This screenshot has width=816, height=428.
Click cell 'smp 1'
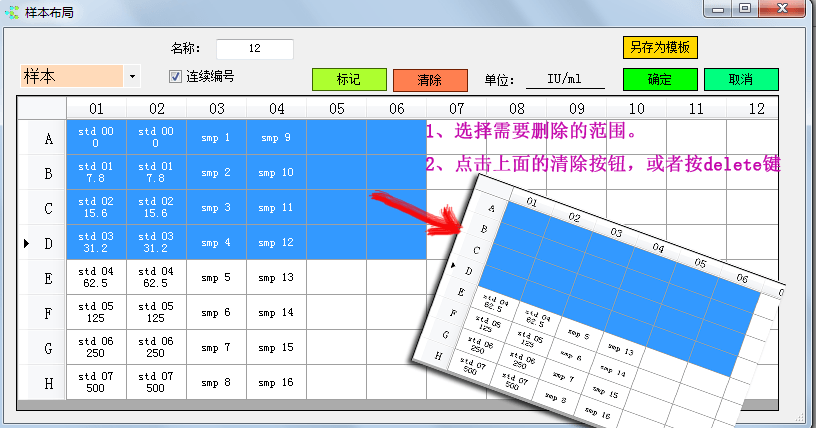click(x=216, y=137)
